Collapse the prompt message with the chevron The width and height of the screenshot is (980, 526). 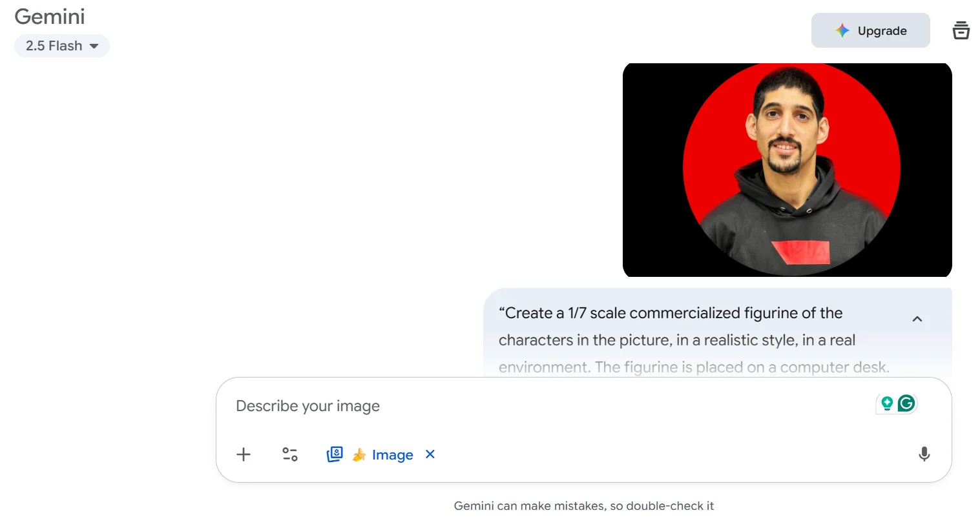click(x=917, y=319)
